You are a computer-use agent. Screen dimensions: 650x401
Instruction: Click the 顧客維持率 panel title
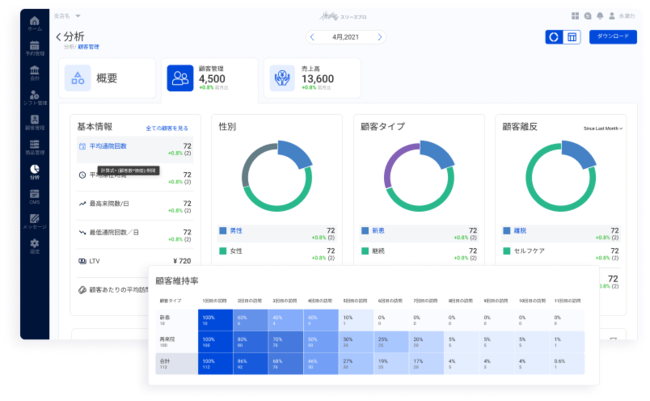click(177, 281)
